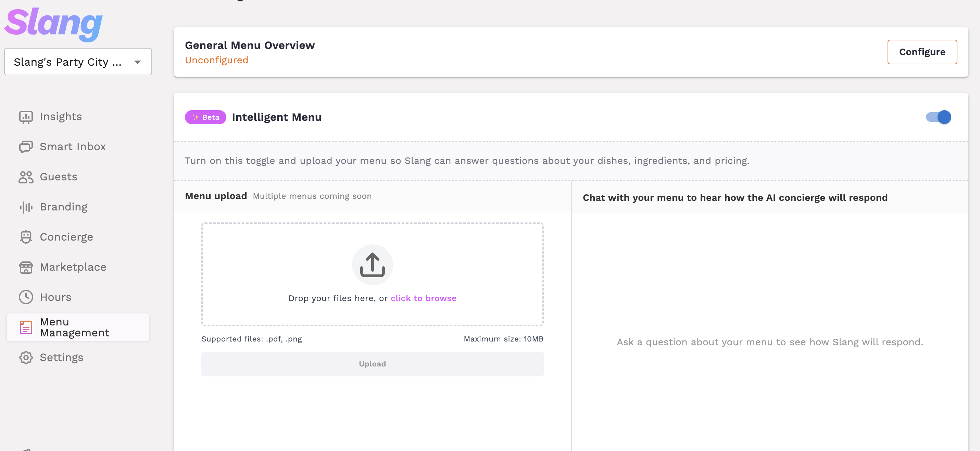Viewport: 980px width, 451px height.
Task: Click the 'Unconfigured' status text
Action: coord(216,60)
